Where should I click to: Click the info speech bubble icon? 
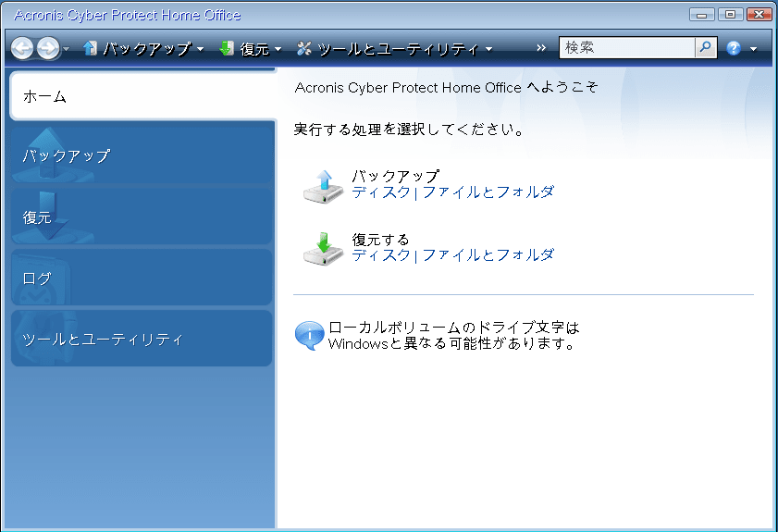(x=309, y=336)
